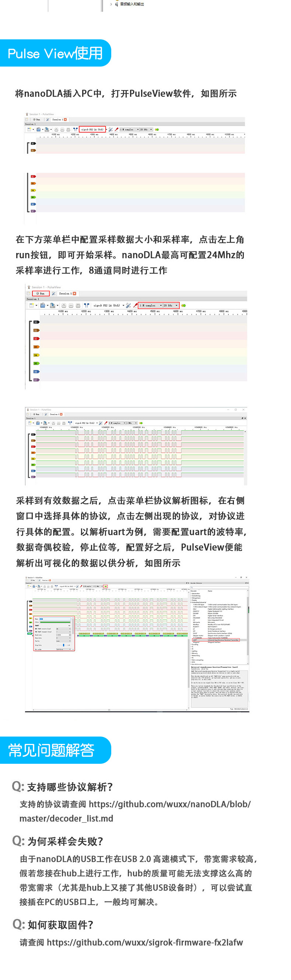Click the green decoder icon in the first screenshot's toolbar
Image resolution: width=291 pixels, height=980 pixels.
click(x=157, y=129)
